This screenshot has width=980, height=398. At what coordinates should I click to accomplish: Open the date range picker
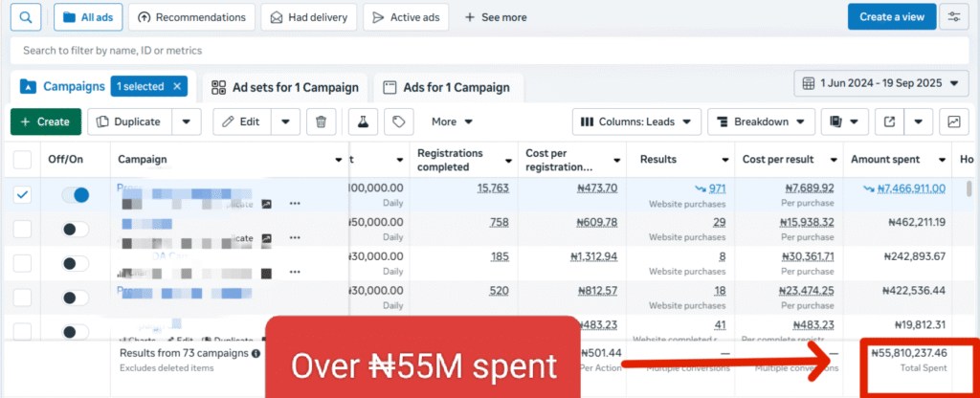pos(880,83)
